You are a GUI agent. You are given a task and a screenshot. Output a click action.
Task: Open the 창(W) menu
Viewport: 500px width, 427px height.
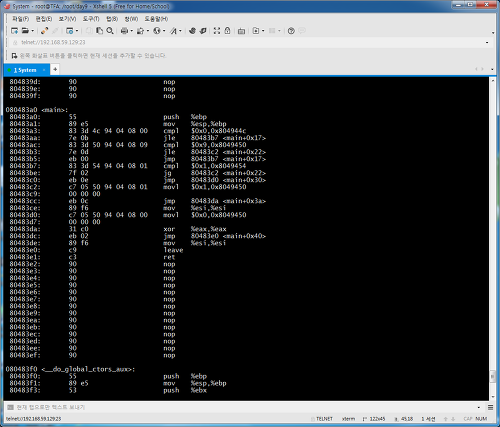(x=131, y=19)
